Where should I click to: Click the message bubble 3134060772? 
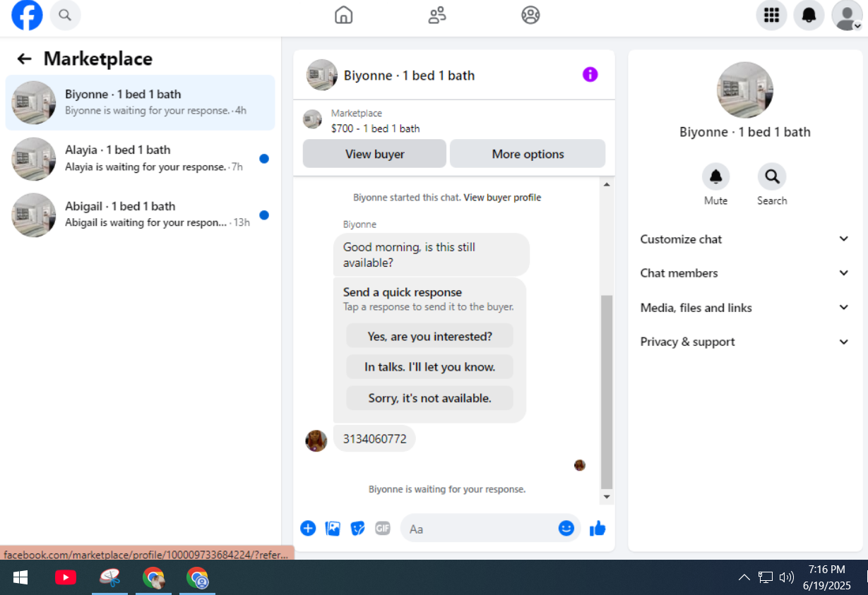pos(374,439)
